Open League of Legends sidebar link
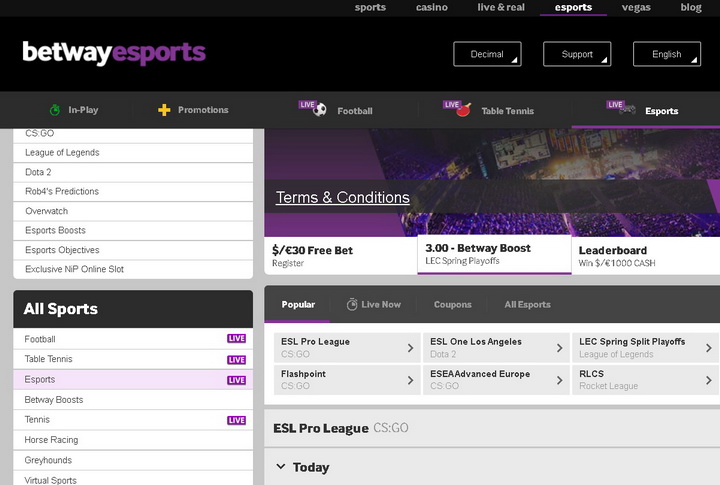The width and height of the screenshot is (720, 485). pos(133,152)
